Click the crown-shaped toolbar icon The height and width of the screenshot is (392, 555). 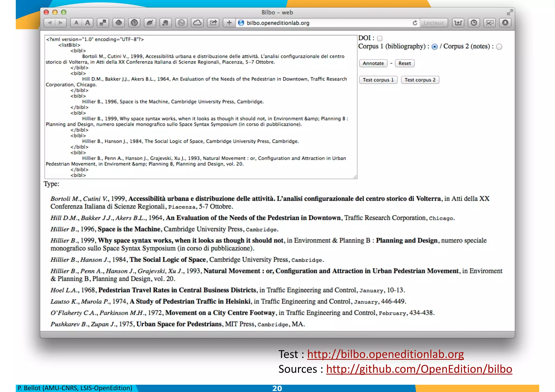click(x=458, y=23)
